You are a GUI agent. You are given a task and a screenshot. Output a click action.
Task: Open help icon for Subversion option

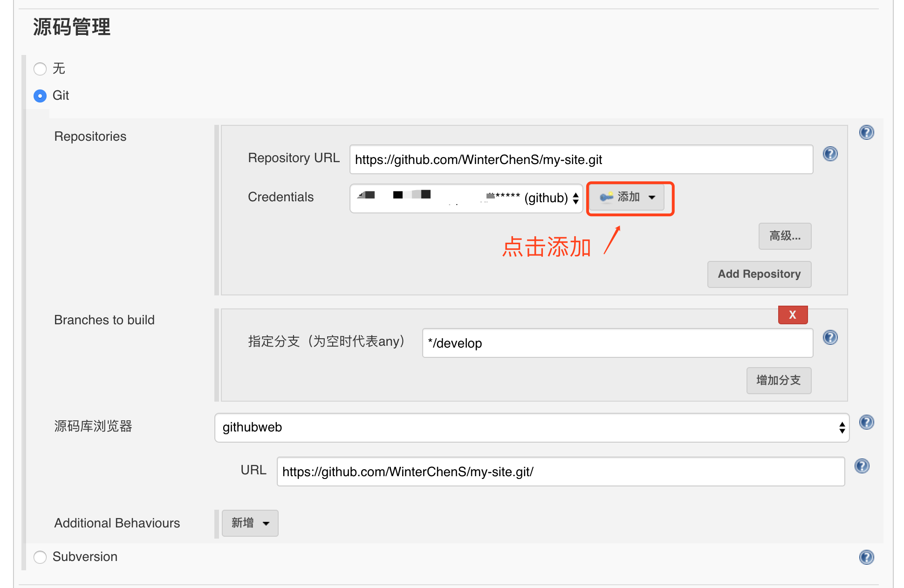coord(866,557)
